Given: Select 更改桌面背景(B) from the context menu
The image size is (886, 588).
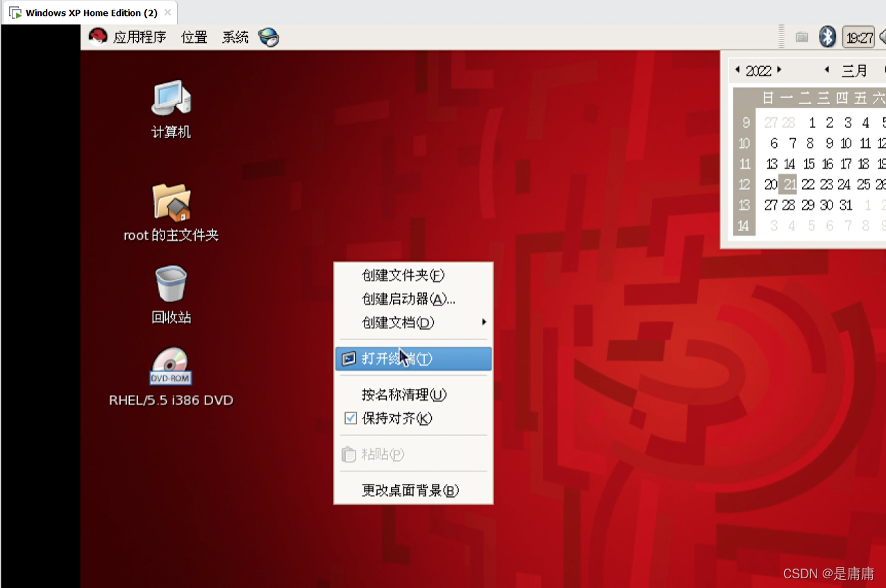Looking at the screenshot, I should pyautogui.click(x=413, y=491).
